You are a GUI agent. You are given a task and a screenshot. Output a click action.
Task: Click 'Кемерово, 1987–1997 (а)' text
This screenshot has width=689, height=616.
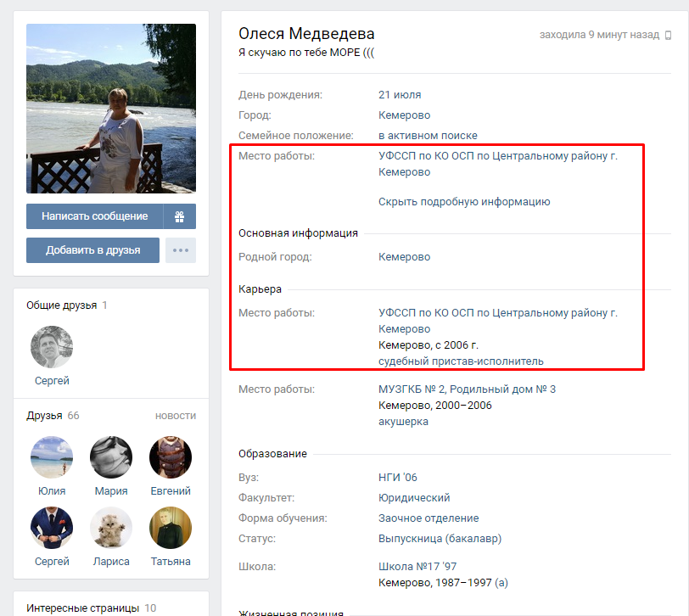coord(444,583)
